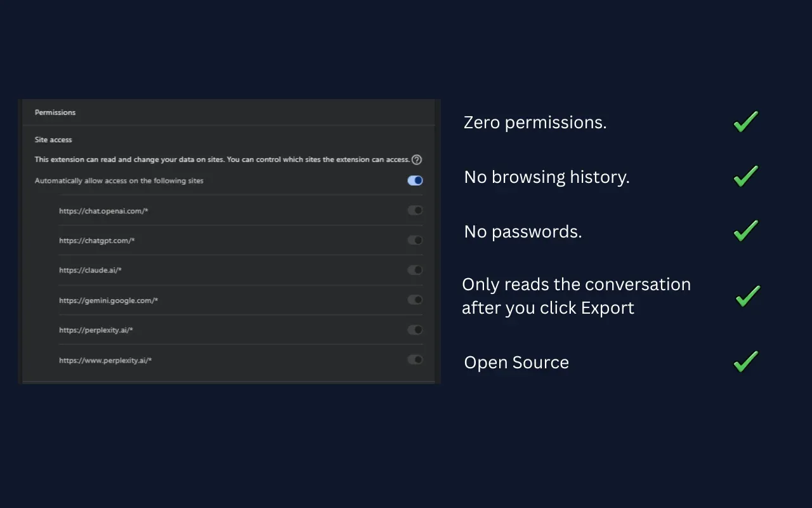
Task: Toggle automatic access on listed sites
Action: click(x=415, y=180)
